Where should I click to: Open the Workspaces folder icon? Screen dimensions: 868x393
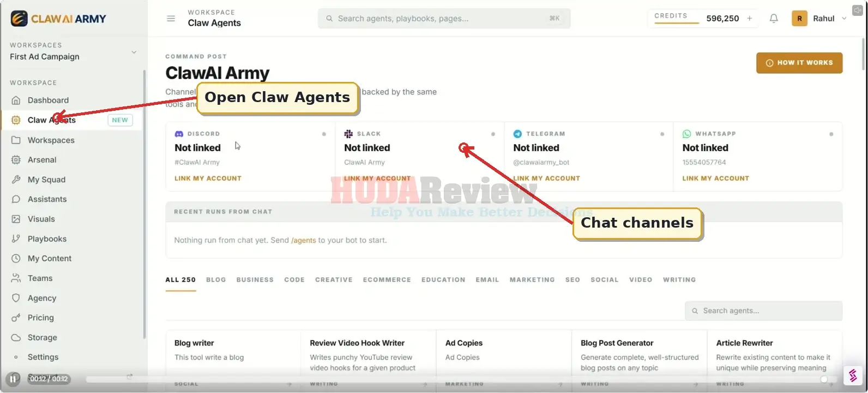[x=16, y=140]
